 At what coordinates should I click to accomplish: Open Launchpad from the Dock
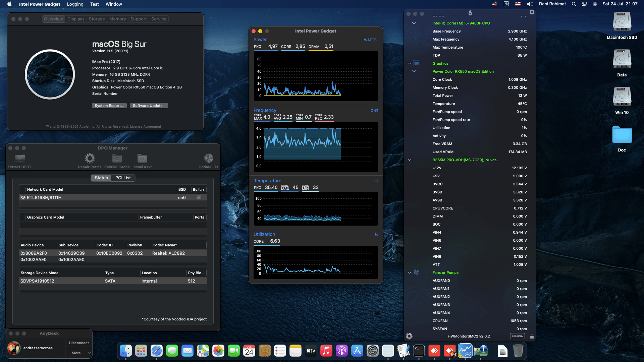click(141, 351)
